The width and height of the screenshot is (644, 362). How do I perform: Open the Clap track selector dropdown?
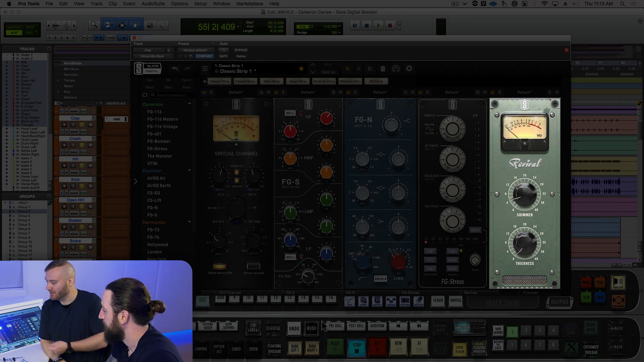[x=149, y=50]
